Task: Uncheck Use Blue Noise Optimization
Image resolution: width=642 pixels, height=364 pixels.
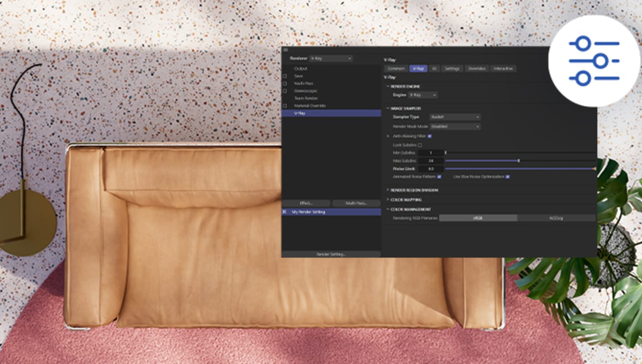Action: click(507, 177)
